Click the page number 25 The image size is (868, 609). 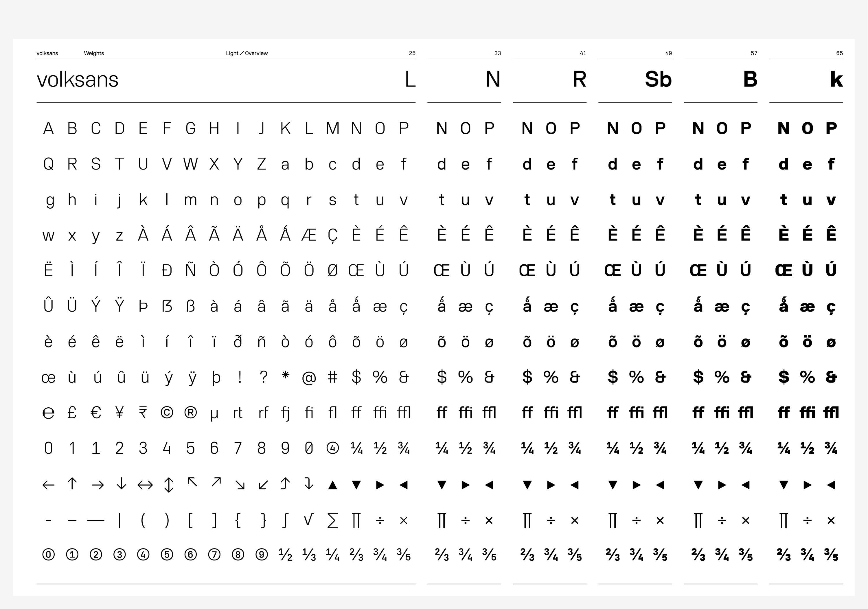[412, 53]
